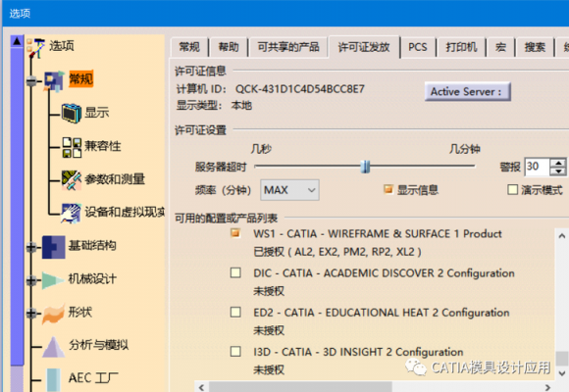Switch to the PCS tab
Viewport: 569px width, 392px height.
point(418,47)
